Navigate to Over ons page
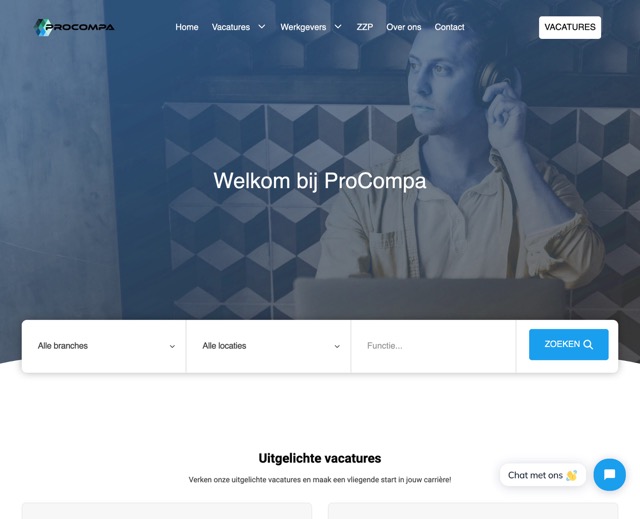Viewport: 640px width, 519px height. pyautogui.click(x=404, y=27)
